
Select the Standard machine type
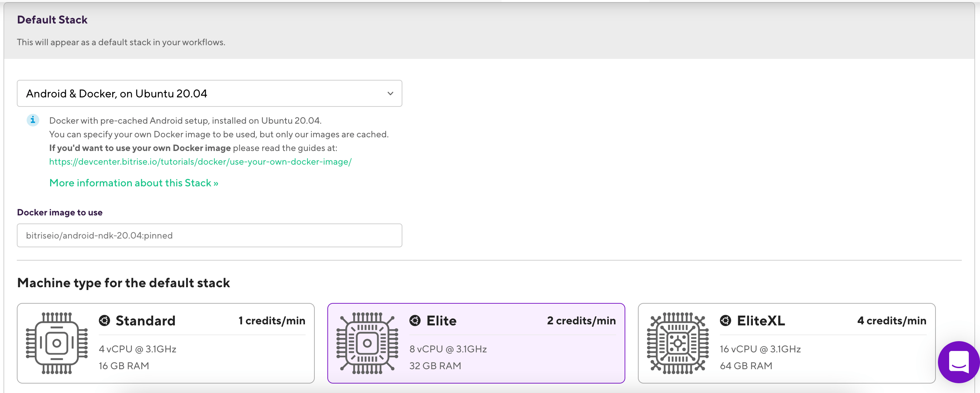pyautogui.click(x=165, y=343)
